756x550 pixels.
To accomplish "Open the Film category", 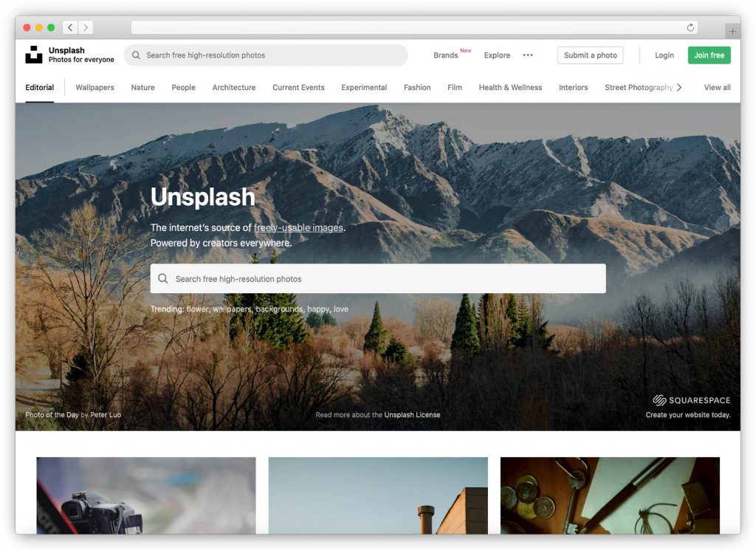I will pos(455,87).
